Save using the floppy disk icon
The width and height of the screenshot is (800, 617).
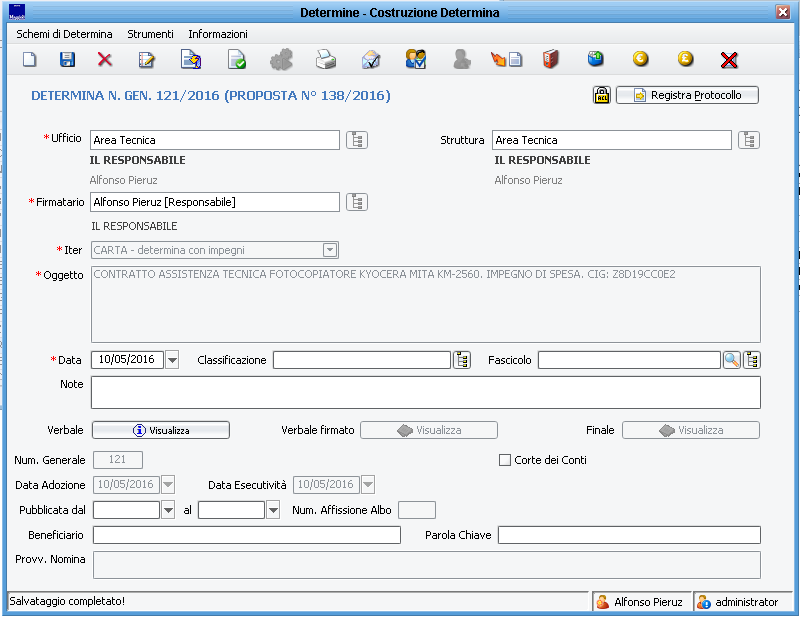[68, 60]
